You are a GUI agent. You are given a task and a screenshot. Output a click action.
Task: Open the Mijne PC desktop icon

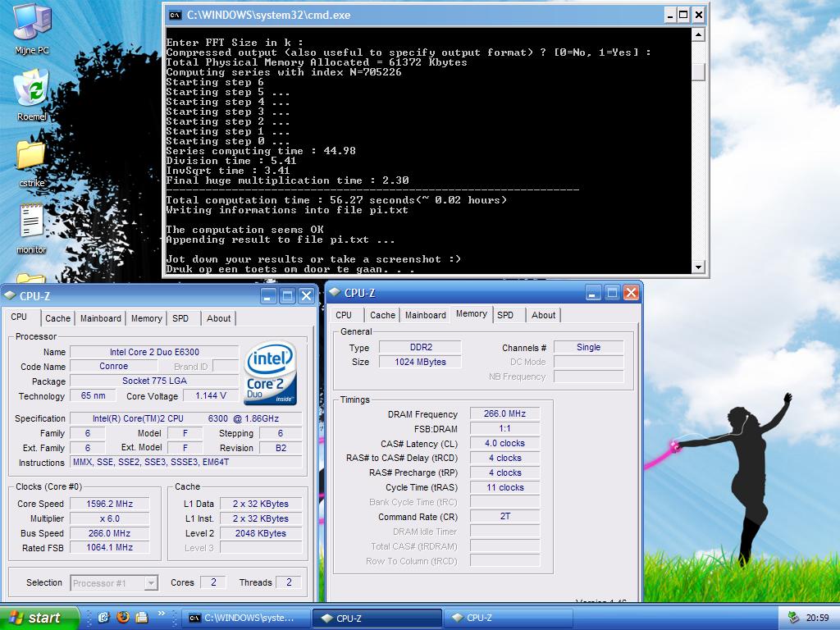(x=32, y=28)
